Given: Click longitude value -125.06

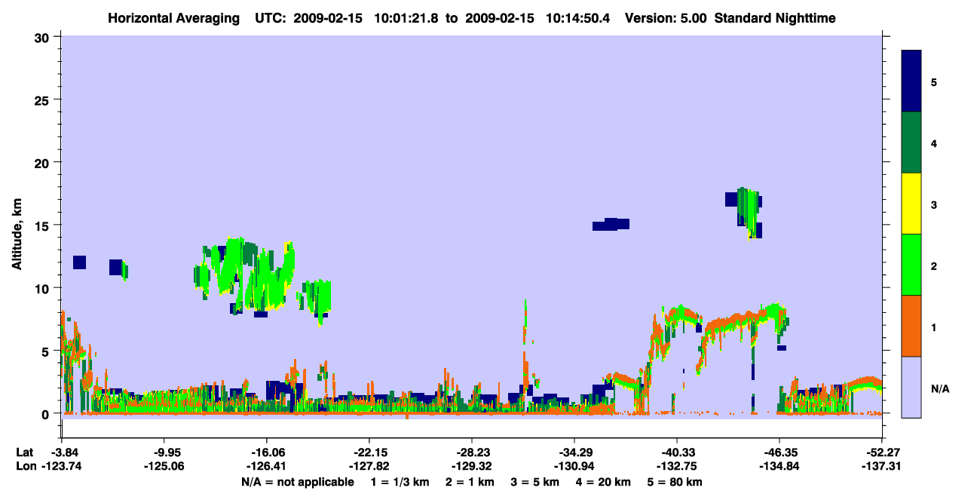Looking at the screenshot, I should [164, 467].
